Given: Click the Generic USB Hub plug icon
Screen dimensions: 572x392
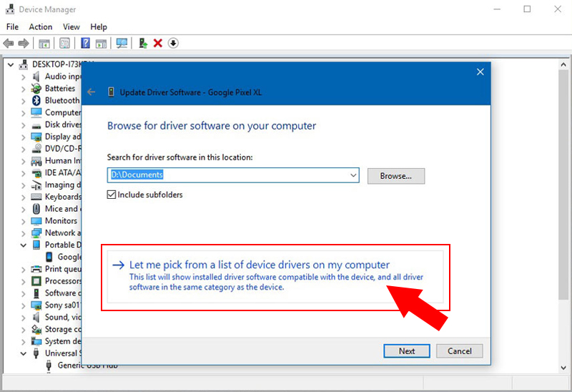Looking at the screenshot, I should [49, 366].
